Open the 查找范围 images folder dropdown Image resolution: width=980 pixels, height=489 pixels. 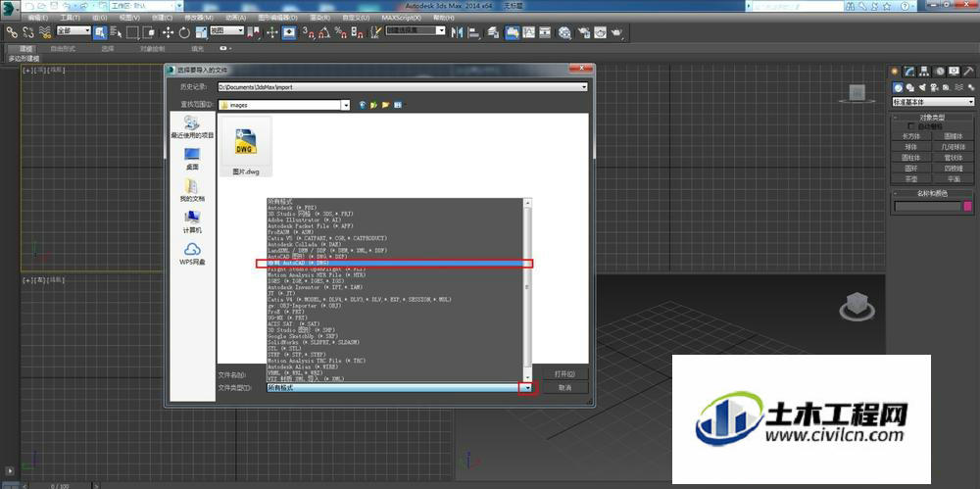pos(346,105)
